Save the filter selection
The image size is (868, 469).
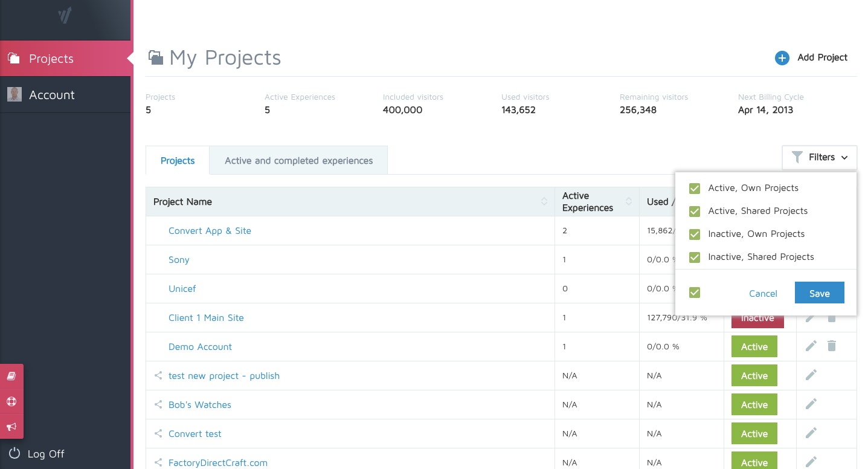click(819, 293)
